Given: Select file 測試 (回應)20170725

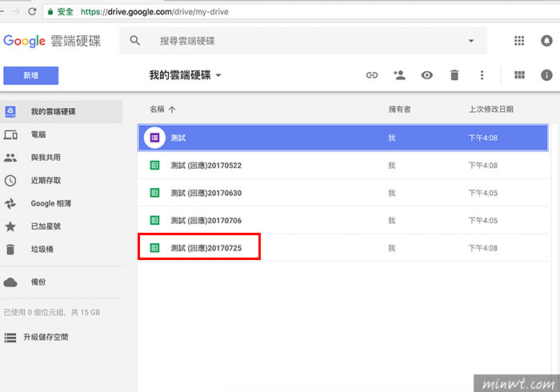Looking at the screenshot, I should pyautogui.click(x=343, y=248).
